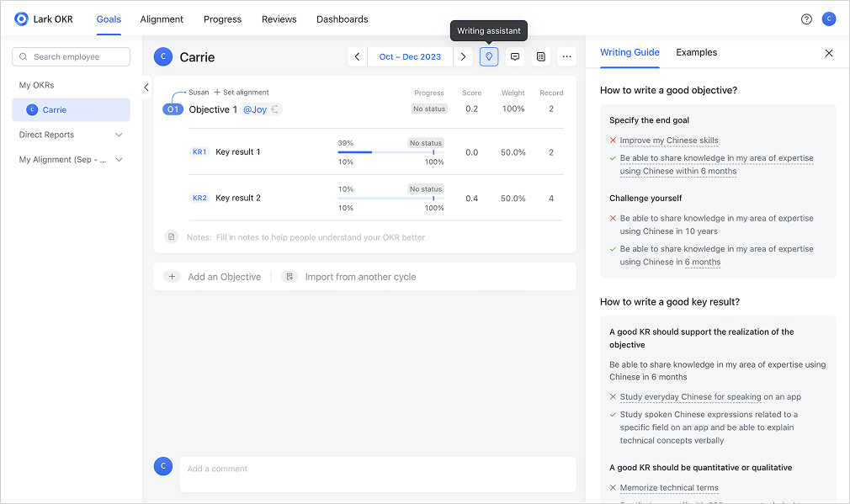Open the Oct – Dec 2023 cycle selector

pyautogui.click(x=410, y=56)
